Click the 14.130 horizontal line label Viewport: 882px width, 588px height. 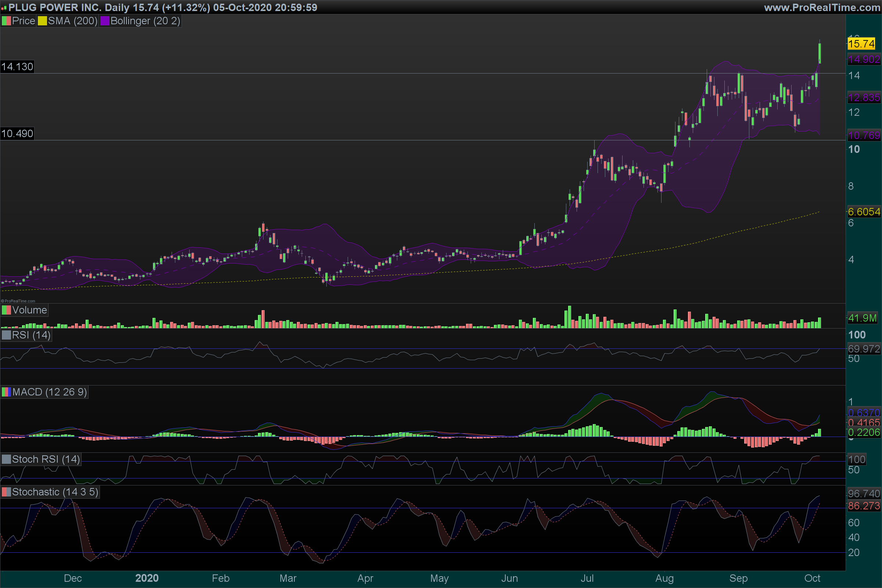click(x=17, y=67)
